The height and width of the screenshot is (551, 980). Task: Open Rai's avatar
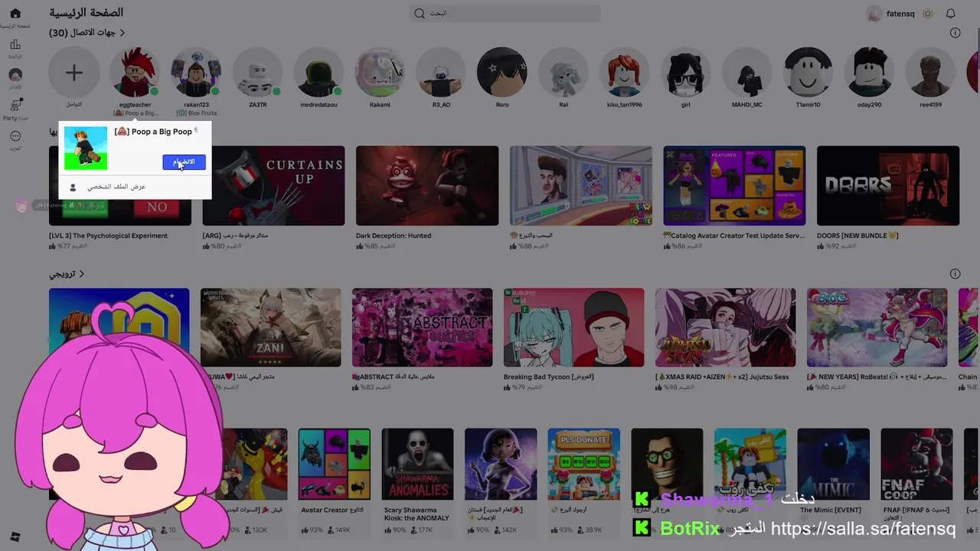click(563, 73)
